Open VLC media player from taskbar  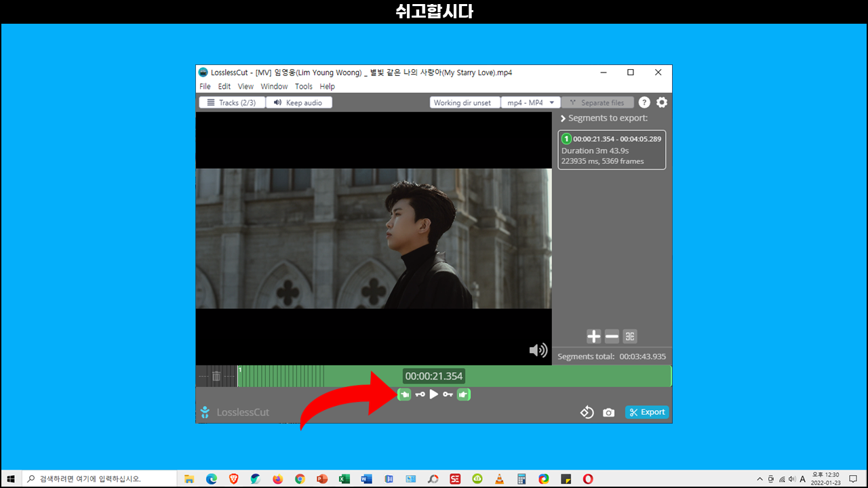coord(499,479)
